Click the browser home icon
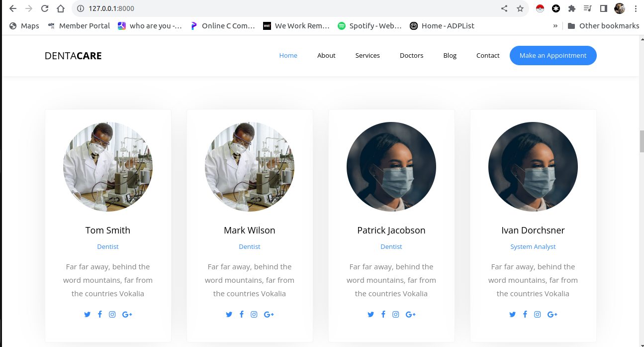 [x=61, y=8]
